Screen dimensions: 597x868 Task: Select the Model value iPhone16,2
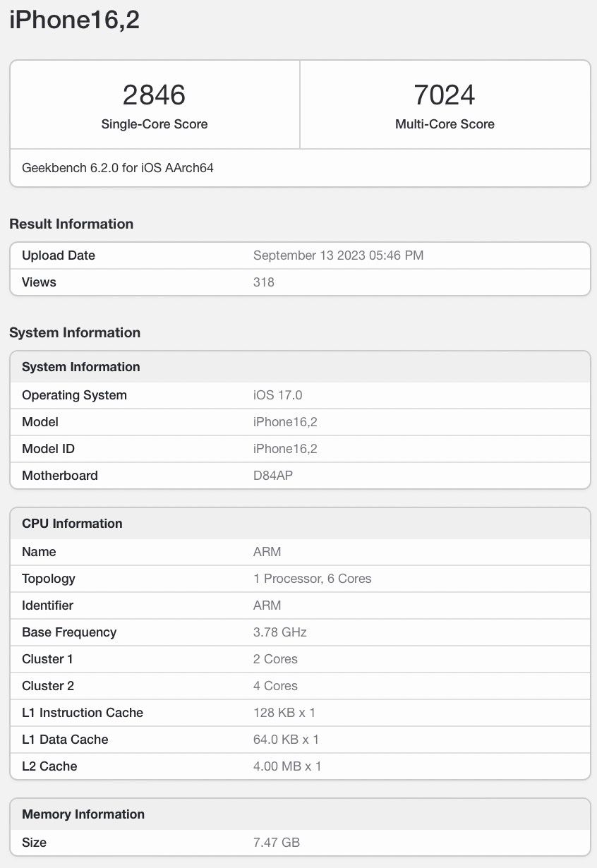click(285, 422)
